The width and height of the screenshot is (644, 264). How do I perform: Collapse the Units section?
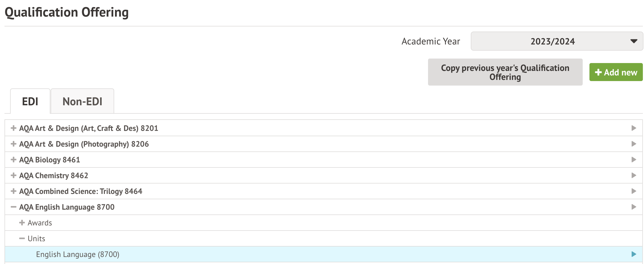click(x=22, y=238)
